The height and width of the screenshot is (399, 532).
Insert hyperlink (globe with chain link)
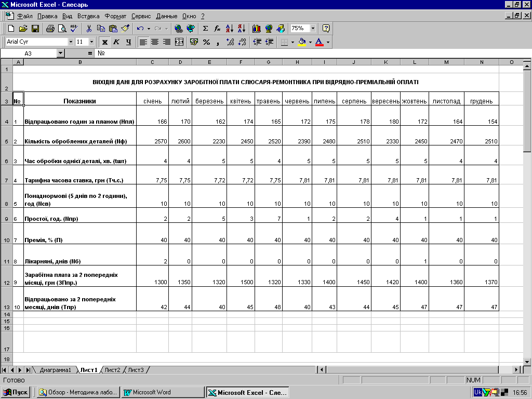pos(179,29)
